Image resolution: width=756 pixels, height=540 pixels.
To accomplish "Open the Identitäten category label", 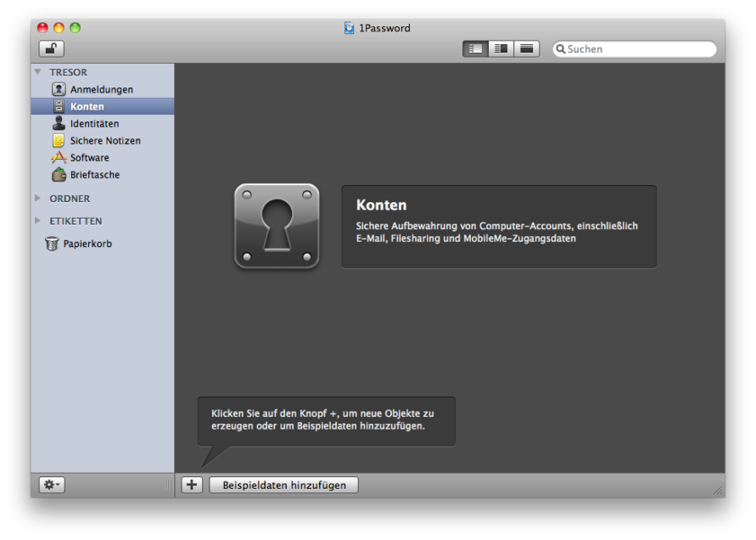I will [94, 124].
